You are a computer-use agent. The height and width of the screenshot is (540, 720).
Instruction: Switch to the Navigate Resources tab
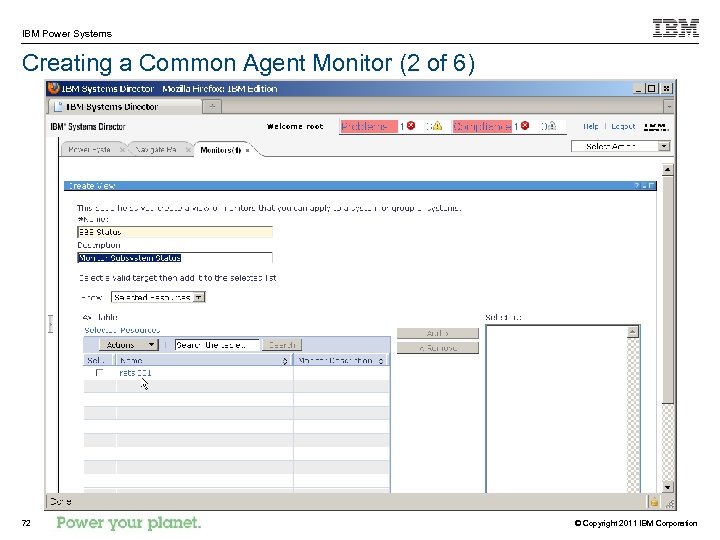point(156,150)
